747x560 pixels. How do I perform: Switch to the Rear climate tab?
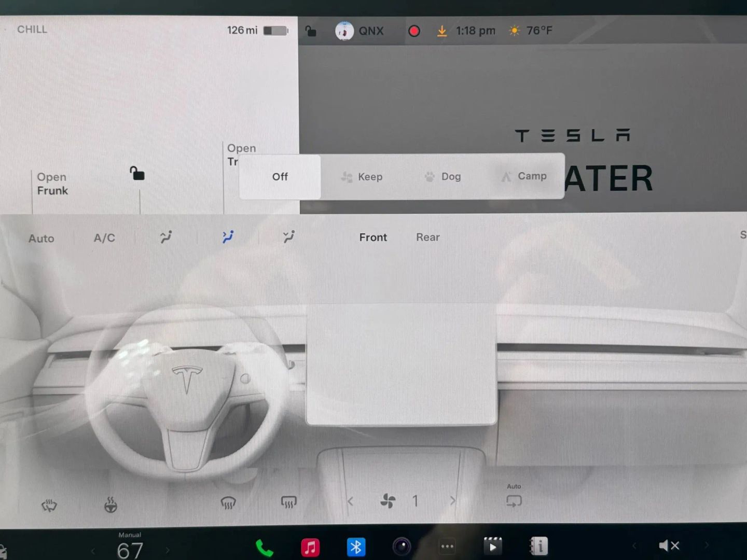point(427,237)
